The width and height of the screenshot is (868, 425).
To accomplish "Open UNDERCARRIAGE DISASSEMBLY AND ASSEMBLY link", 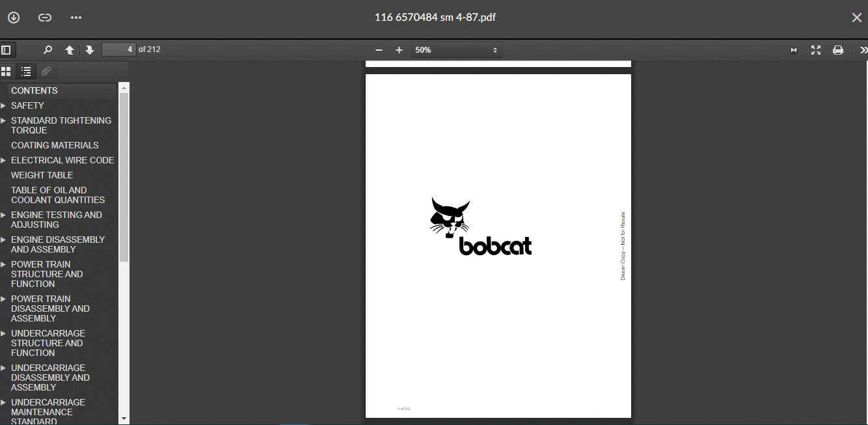I will (50, 377).
